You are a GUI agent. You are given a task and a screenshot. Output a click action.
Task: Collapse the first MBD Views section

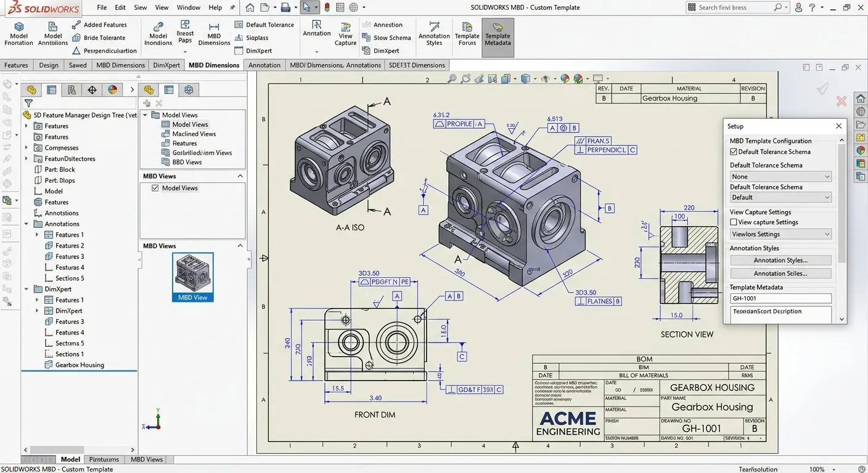(x=240, y=176)
